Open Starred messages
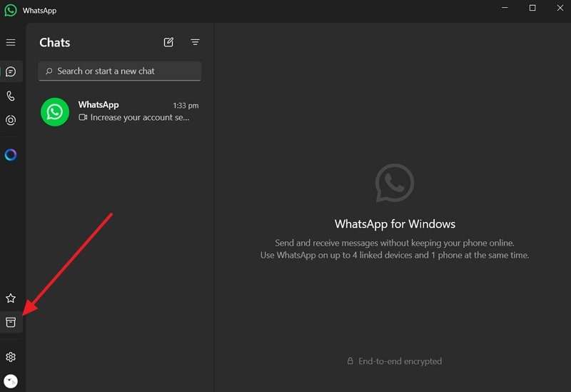Screen dimensions: 571x392 11,298
